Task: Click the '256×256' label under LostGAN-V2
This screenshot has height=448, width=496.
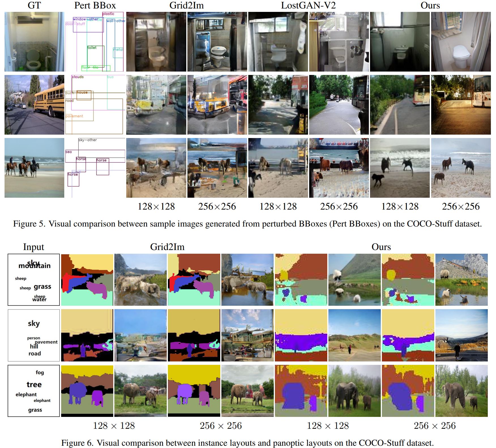Action: click(x=339, y=206)
